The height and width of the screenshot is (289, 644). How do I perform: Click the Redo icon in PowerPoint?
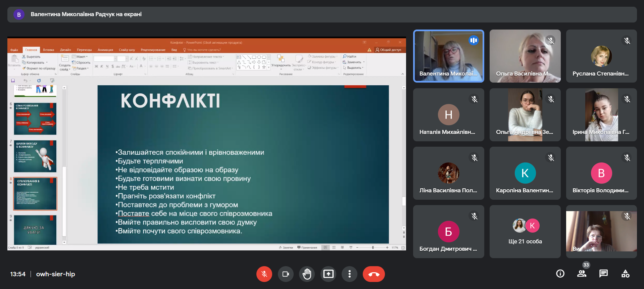click(x=39, y=81)
